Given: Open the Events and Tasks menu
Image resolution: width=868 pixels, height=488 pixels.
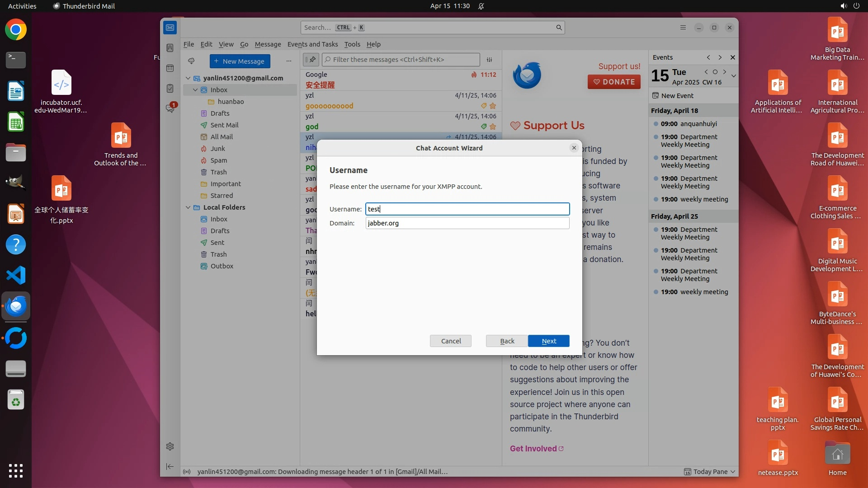Looking at the screenshot, I should 312,44.
